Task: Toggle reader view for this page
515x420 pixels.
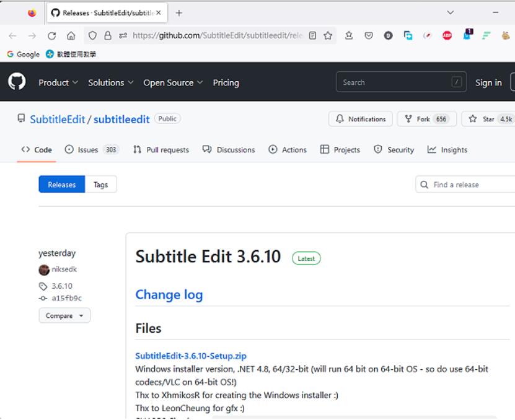Action: point(313,35)
